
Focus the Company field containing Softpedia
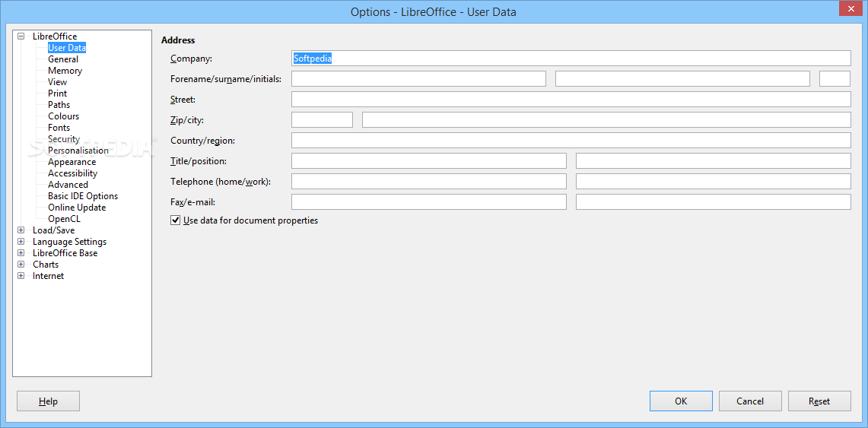tap(571, 58)
